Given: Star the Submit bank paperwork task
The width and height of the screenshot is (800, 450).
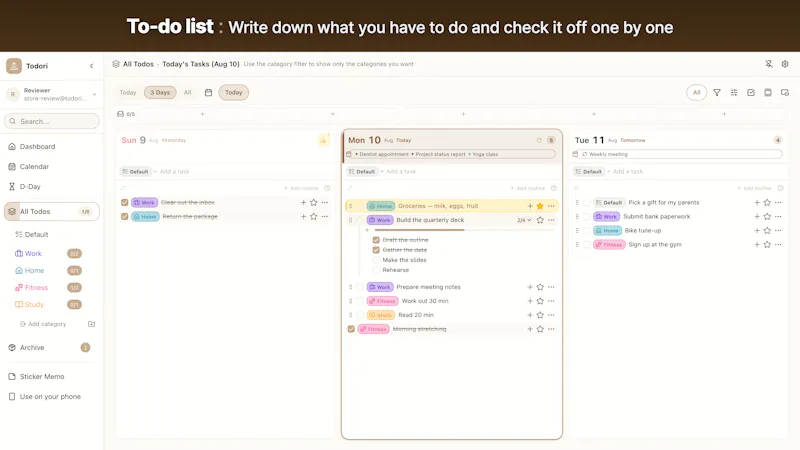Looking at the screenshot, I should (767, 216).
